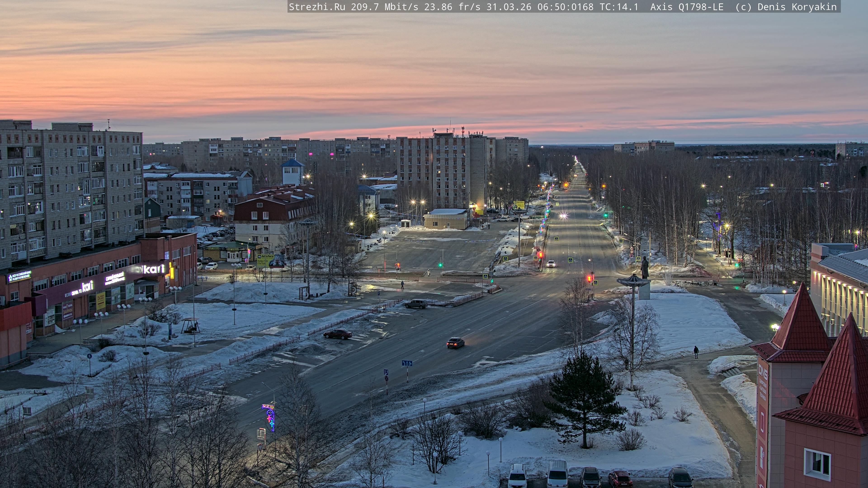
Task: Click the pedestrian walking on the right-side path
Action: (696, 352)
